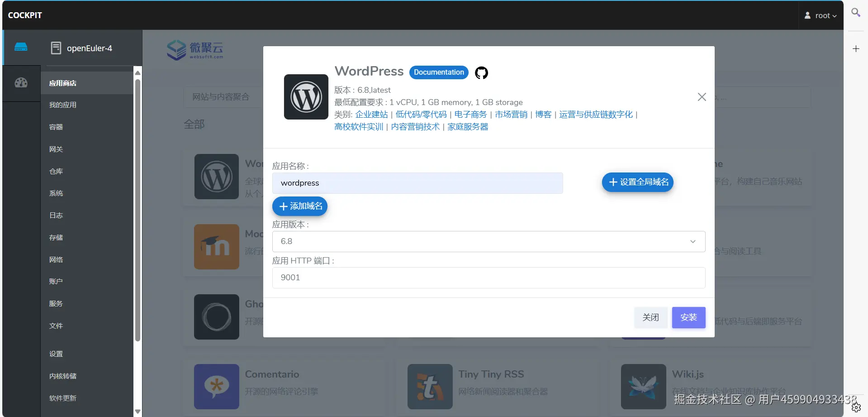The height and width of the screenshot is (417, 868).
Task: Open the 运营与供应链数字化 category link
Action: tap(596, 115)
